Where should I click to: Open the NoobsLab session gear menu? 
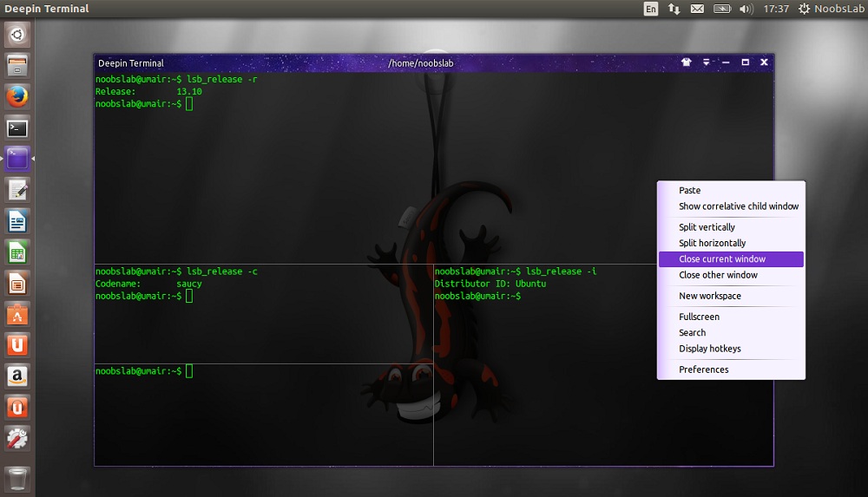click(831, 9)
